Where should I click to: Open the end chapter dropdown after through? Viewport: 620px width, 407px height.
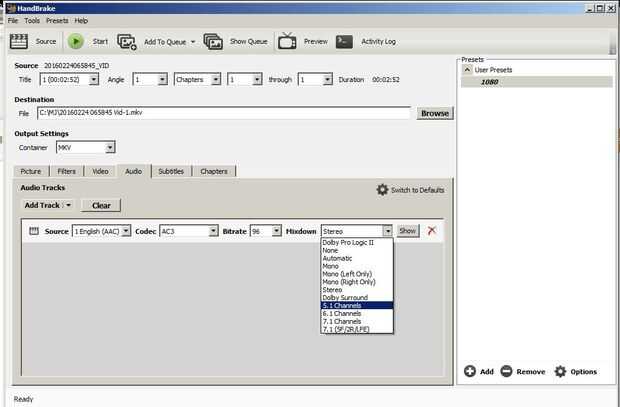pyautogui.click(x=327, y=80)
